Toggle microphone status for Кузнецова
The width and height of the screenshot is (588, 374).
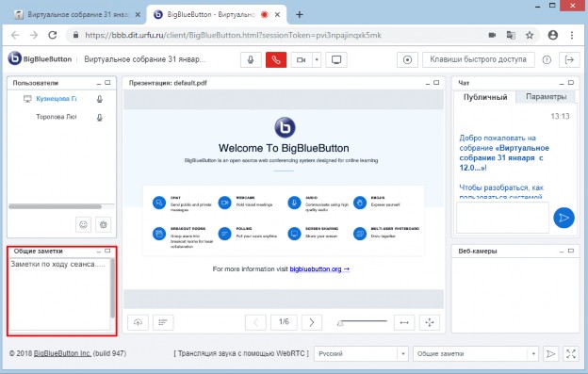coord(100,99)
